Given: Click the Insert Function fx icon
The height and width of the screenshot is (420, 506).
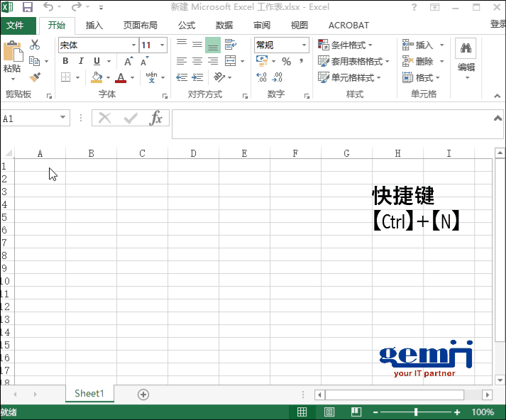Looking at the screenshot, I should (155, 118).
